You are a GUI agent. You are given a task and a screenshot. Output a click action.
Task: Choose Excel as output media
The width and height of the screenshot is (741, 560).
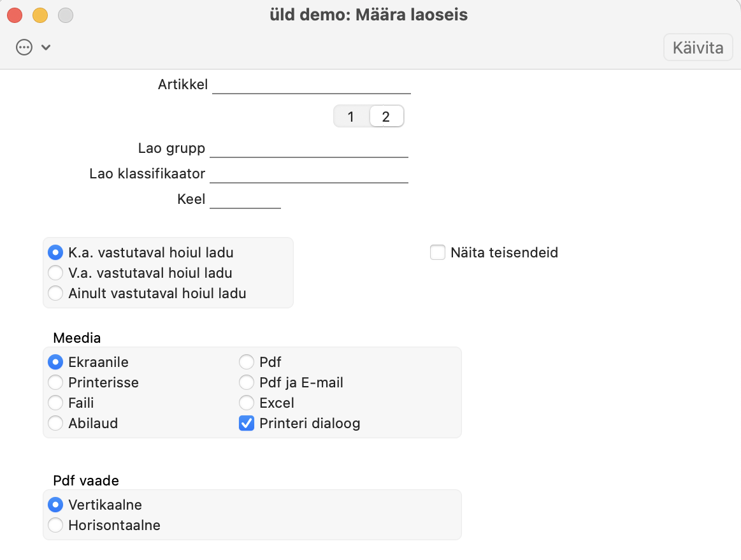(x=247, y=403)
